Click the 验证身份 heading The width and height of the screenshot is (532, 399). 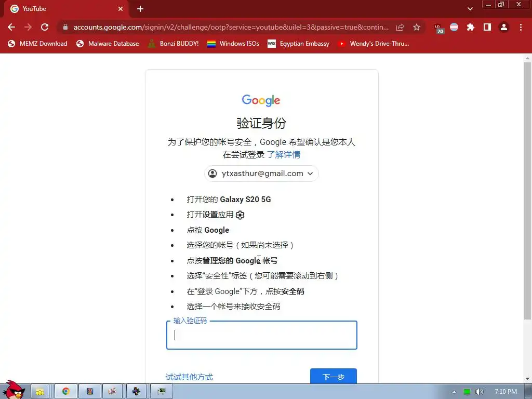coord(261,123)
